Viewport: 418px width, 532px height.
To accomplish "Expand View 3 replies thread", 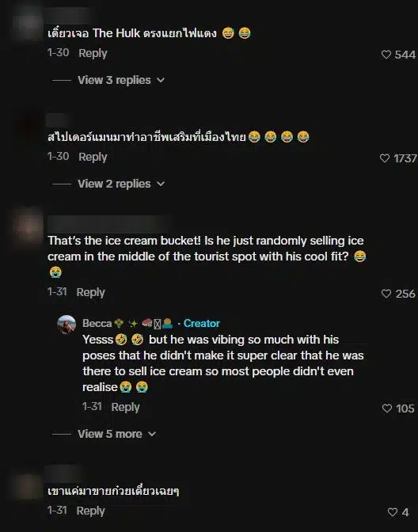I will [114, 80].
